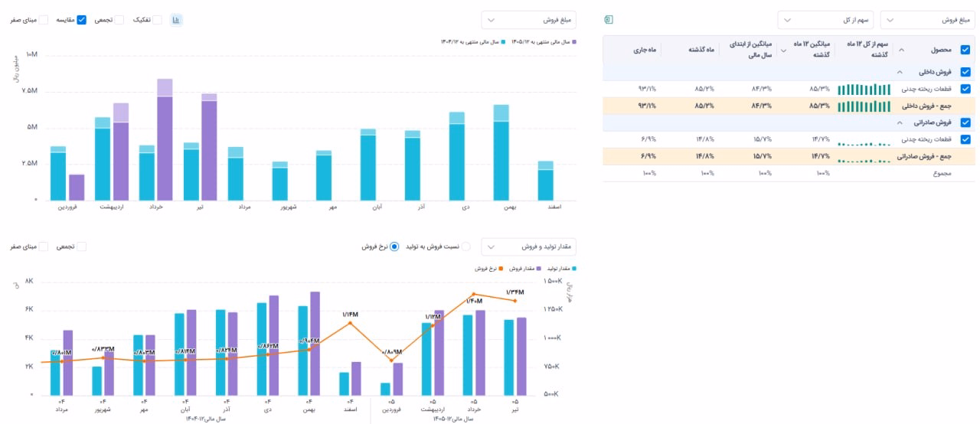Open the مقدار تولید و فروش dropdown
Screen dimensions: 980x424
[x=528, y=246]
